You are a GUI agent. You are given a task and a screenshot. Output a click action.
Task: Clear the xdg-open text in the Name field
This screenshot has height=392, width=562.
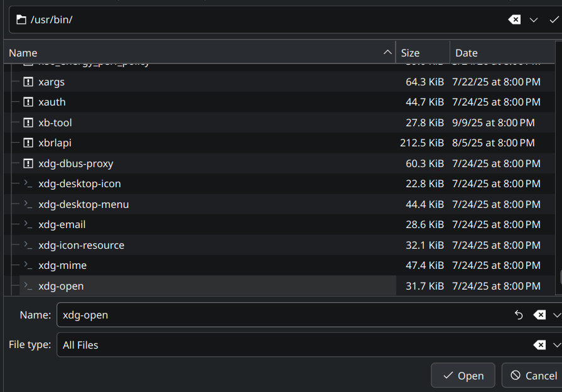pyautogui.click(x=539, y=315)
